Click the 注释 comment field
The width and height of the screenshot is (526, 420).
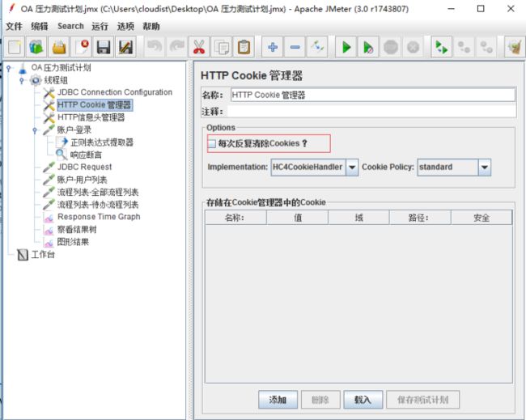coord(371,112)
